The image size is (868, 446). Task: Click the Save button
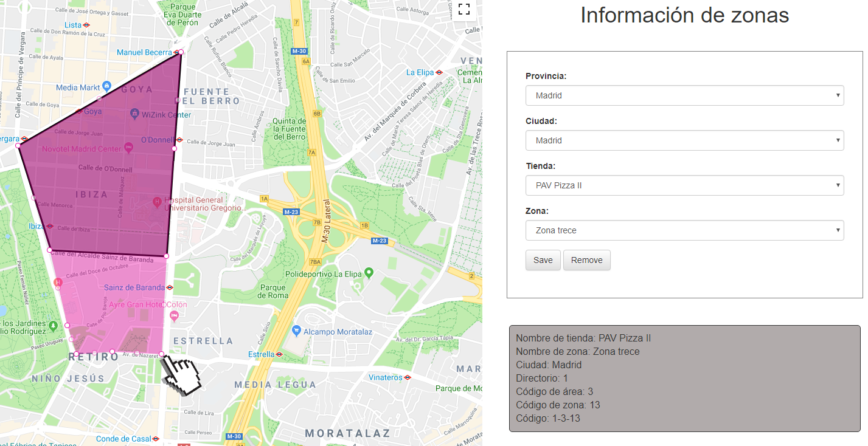click(543, 260)
